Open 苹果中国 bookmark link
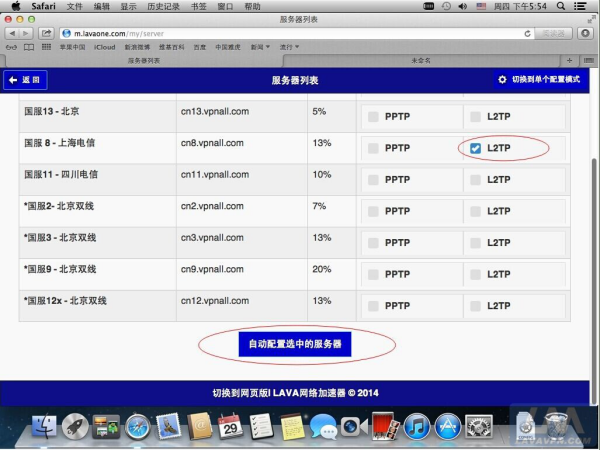This screenshot has height=450, width=600. 72,47
